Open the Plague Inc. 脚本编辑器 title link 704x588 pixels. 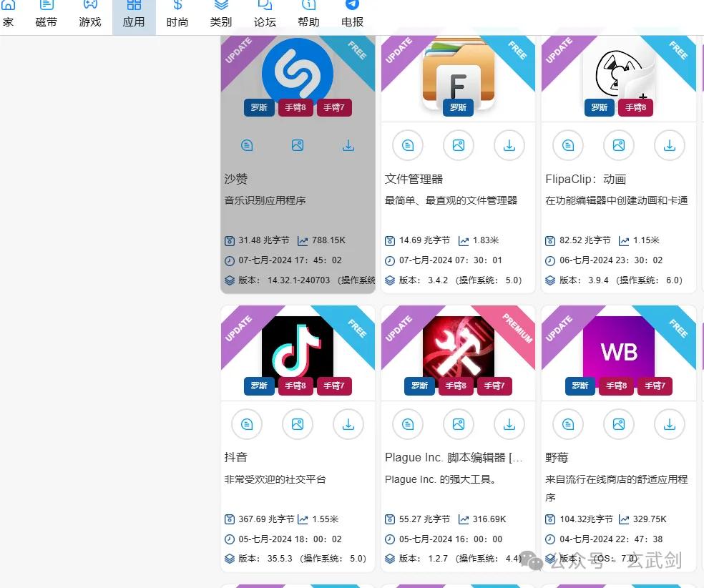point(454,457)
